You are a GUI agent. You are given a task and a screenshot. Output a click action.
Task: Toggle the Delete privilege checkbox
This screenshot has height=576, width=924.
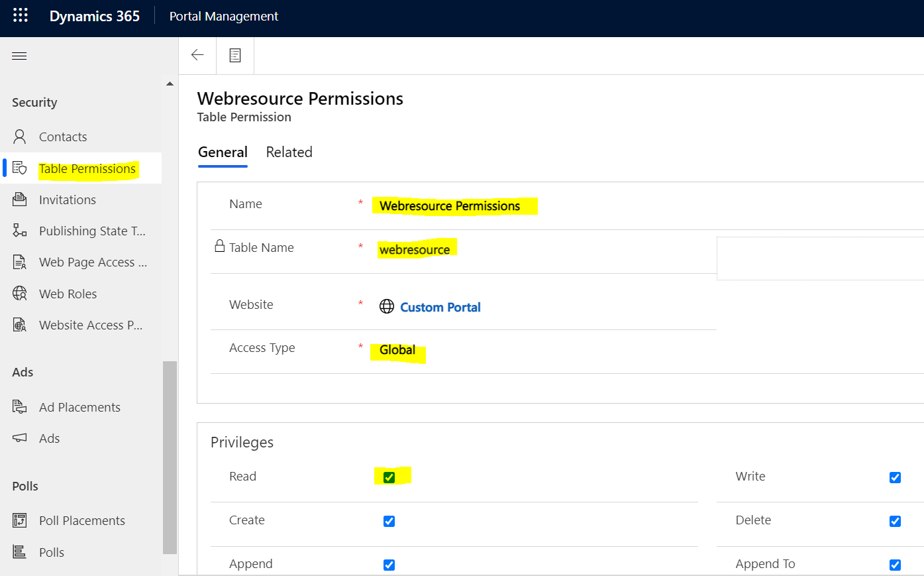pos(895,521)
